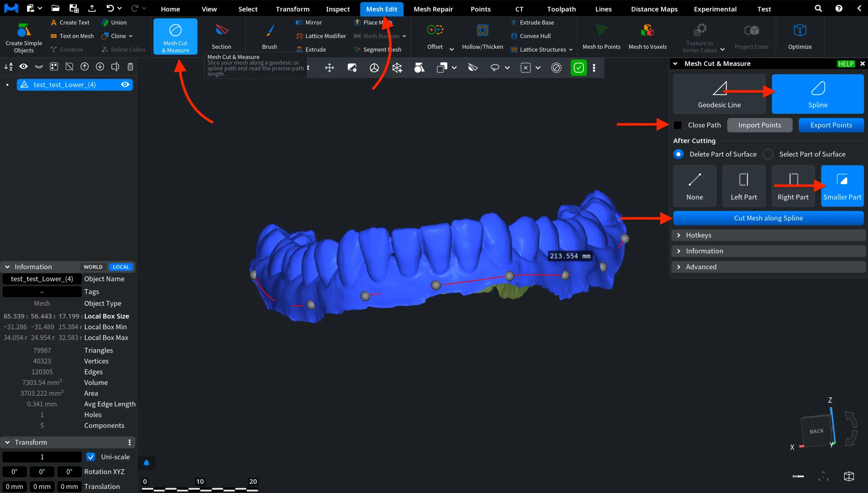Viewport: 868px width, 493px height.
Task: Open the Inspect menu
Action: pyautogui.click(x=337, y=9)
